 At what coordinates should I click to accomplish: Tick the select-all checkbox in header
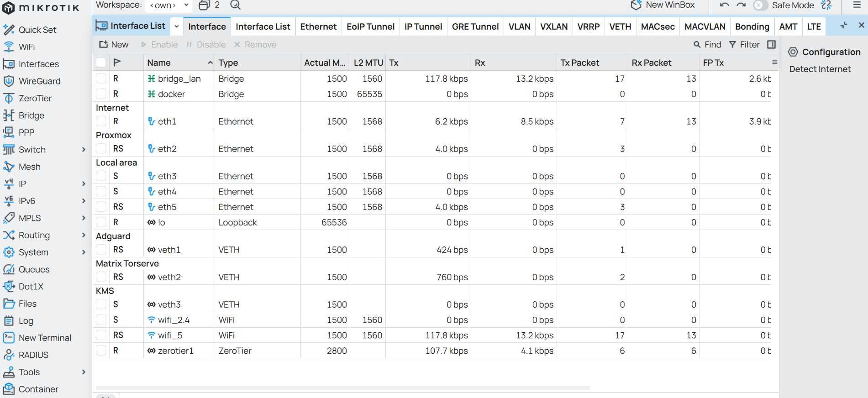click(101, 63)
